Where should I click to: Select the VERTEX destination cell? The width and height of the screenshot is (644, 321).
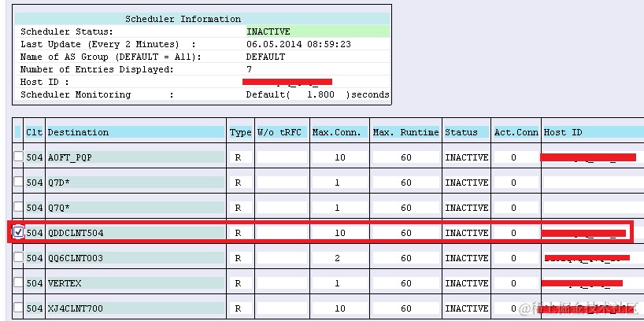[135, 283]
